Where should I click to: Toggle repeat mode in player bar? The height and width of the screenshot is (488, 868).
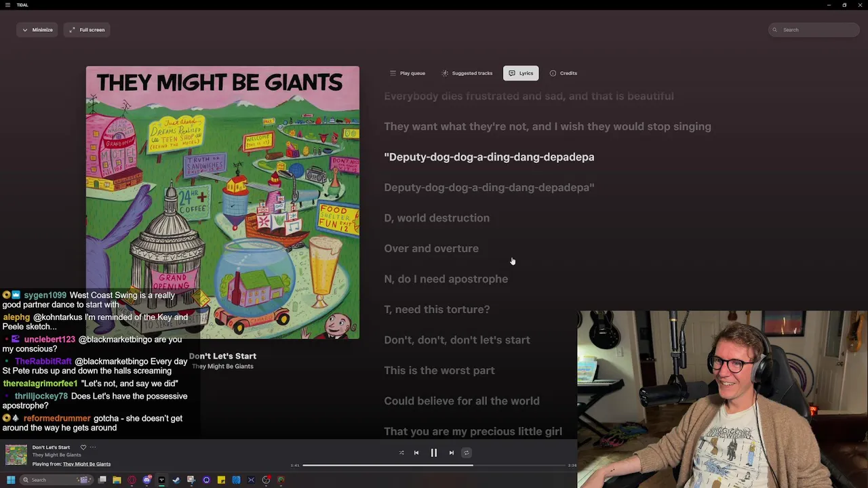tap(466, 453)
